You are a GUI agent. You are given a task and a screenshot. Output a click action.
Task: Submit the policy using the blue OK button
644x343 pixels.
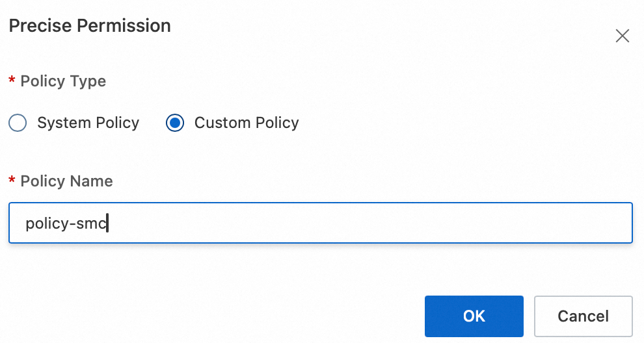(474, 316)
